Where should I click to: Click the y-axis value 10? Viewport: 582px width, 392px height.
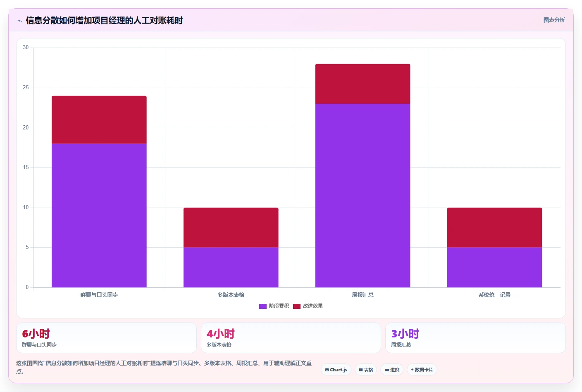pyautogui.click(x=26, y=208)
